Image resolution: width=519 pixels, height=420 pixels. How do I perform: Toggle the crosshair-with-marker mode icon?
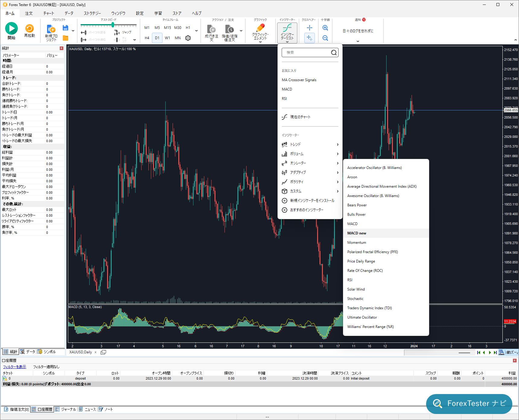tap(310, 38)
